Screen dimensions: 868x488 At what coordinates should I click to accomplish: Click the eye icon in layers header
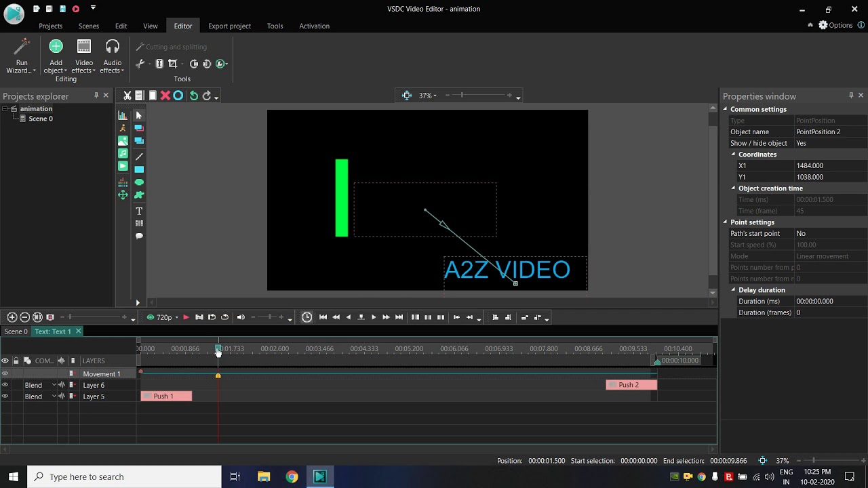(x=5, y=361)
